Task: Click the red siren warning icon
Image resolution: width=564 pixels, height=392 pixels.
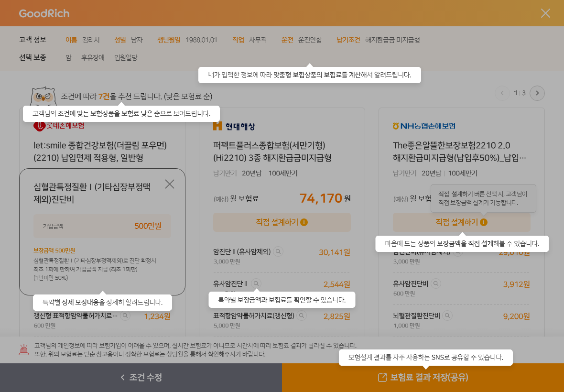Action: pyautogui.click(x=24, y=349)
